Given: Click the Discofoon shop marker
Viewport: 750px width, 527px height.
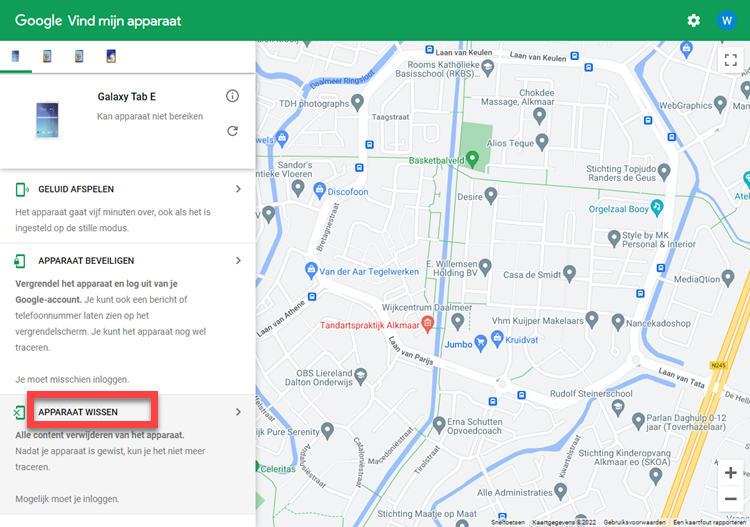Looking at the screenshot, I should [x=320, y=190].
